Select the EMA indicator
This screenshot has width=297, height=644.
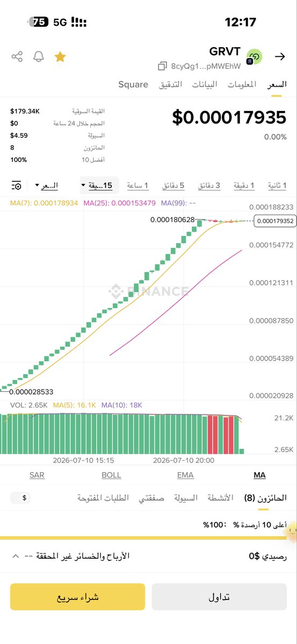(x=185, y=475)
